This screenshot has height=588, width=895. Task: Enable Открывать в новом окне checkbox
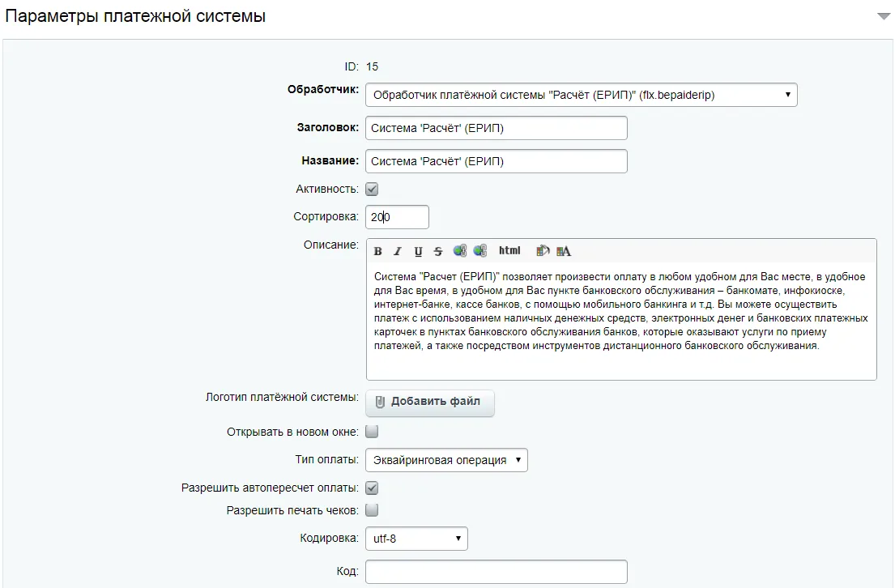pos(372,432)
